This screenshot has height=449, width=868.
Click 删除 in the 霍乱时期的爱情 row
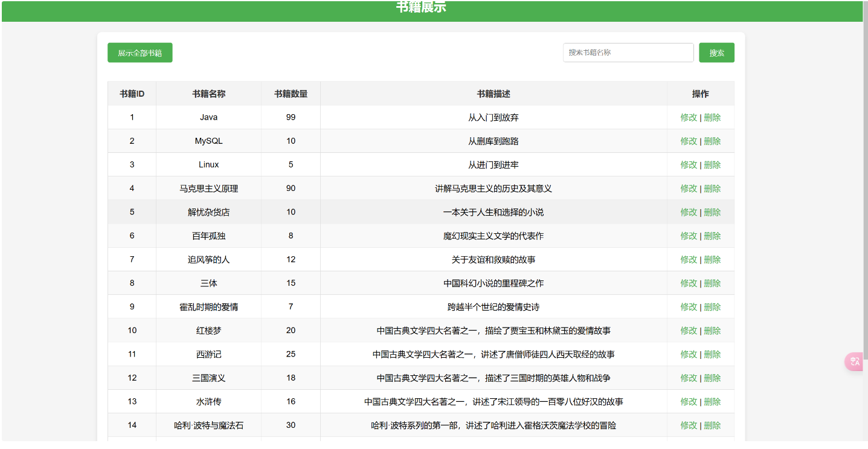[x=712, y=307]
